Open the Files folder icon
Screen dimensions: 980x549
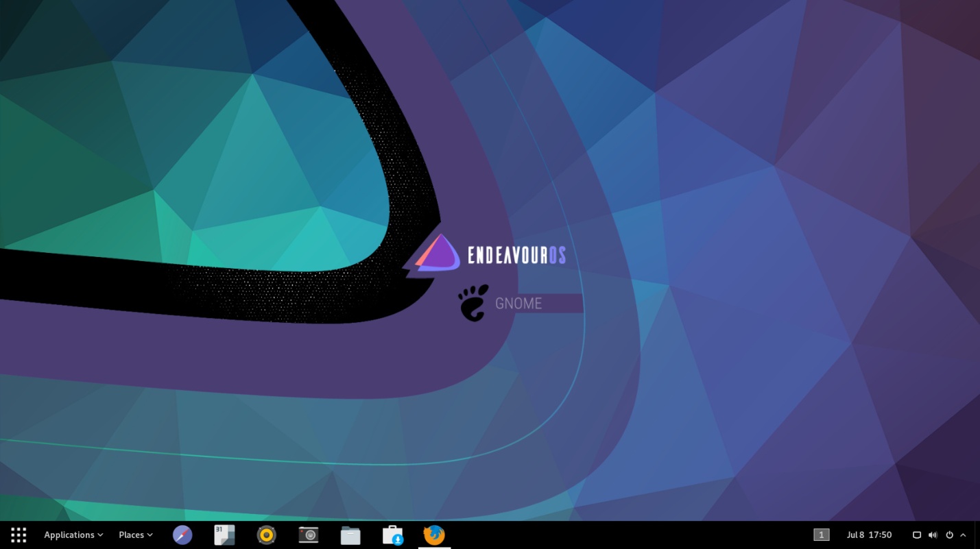[x=350, y=535]
